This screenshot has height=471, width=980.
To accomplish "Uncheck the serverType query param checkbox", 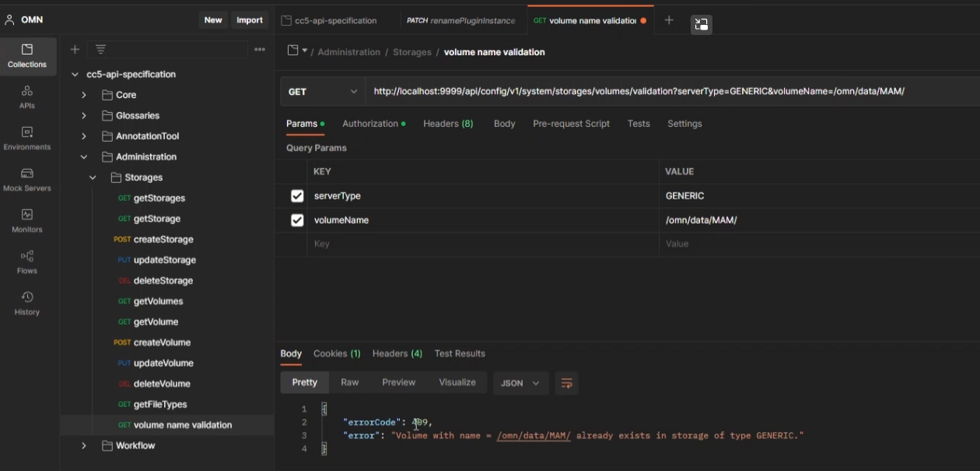I will (x=297, y=196).
